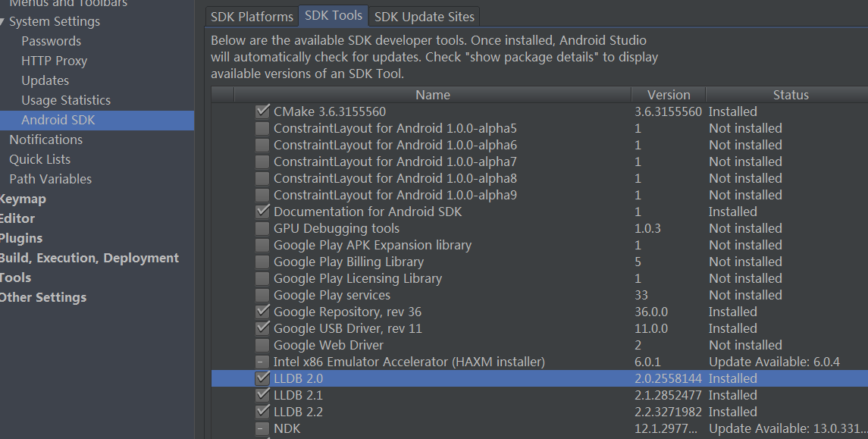Screen dimensions: 868x439
Task: Uncheck the LLDB 2.0 checkbox
Action: pyautogui.click(x=262, y=378)
